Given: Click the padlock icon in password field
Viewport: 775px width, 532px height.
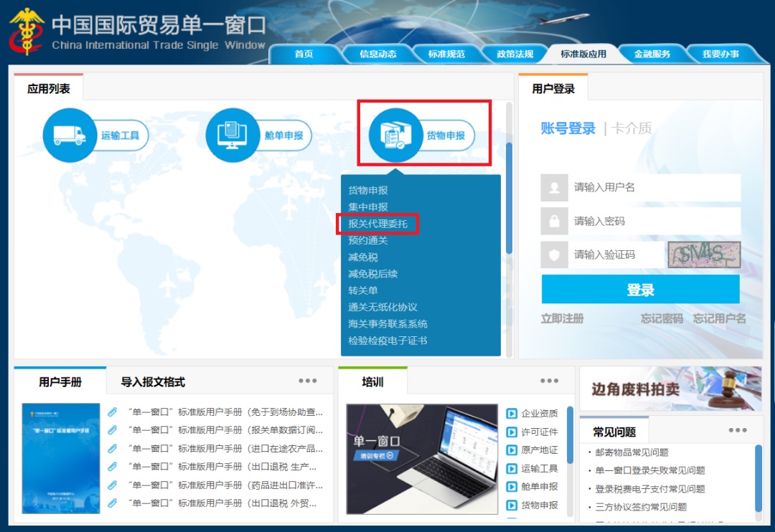Looking at the screenshot, I should 554,222.
